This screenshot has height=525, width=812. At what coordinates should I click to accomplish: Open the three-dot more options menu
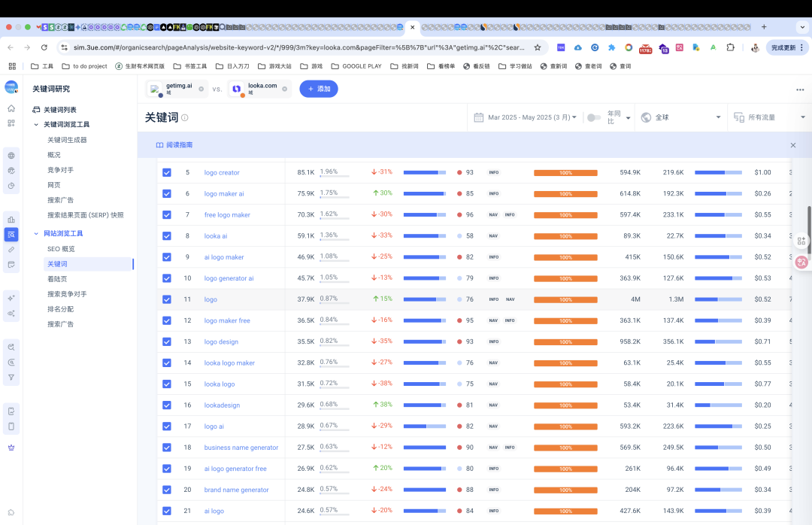pyautogui.click(x=800, y=90)
